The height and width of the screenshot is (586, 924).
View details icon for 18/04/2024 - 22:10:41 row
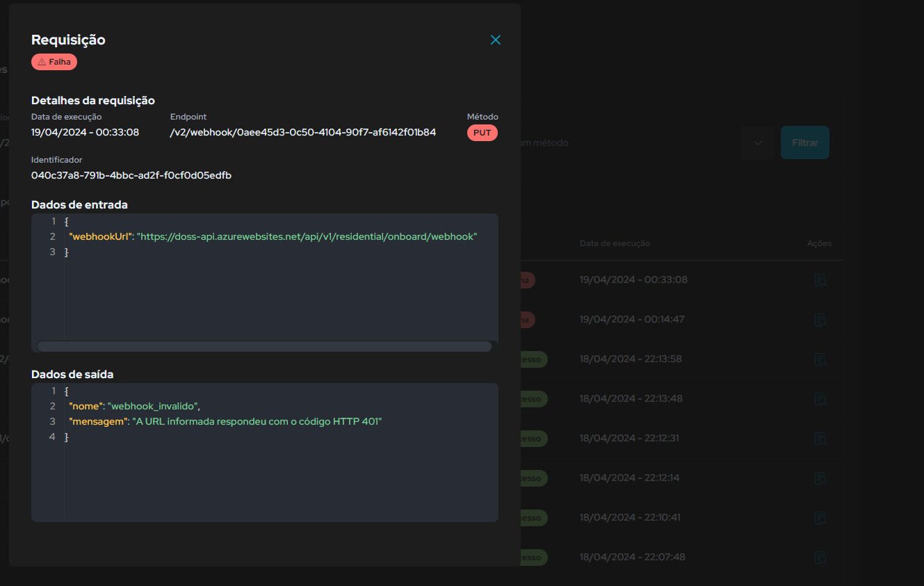pos(820,518)
